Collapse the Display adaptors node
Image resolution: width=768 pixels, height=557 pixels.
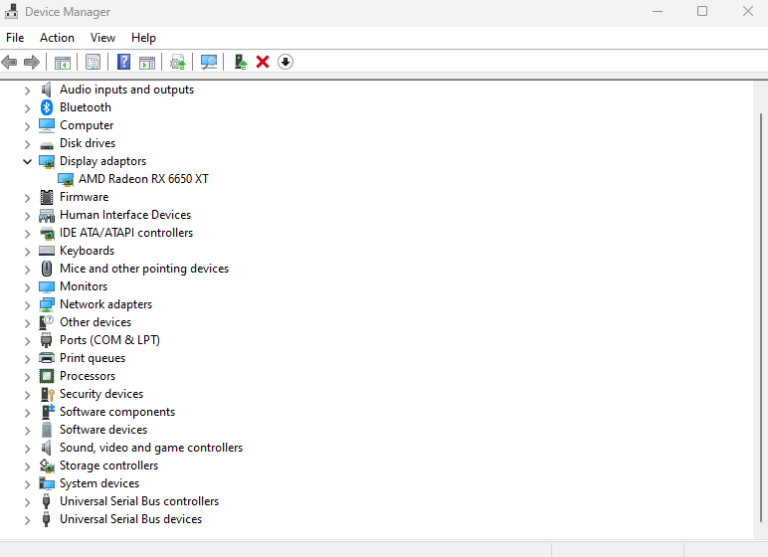point(27,161)
